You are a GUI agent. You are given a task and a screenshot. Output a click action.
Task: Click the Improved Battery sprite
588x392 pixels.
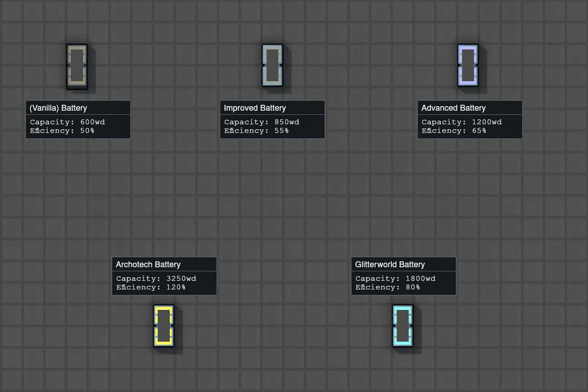[x=272, y=65]
